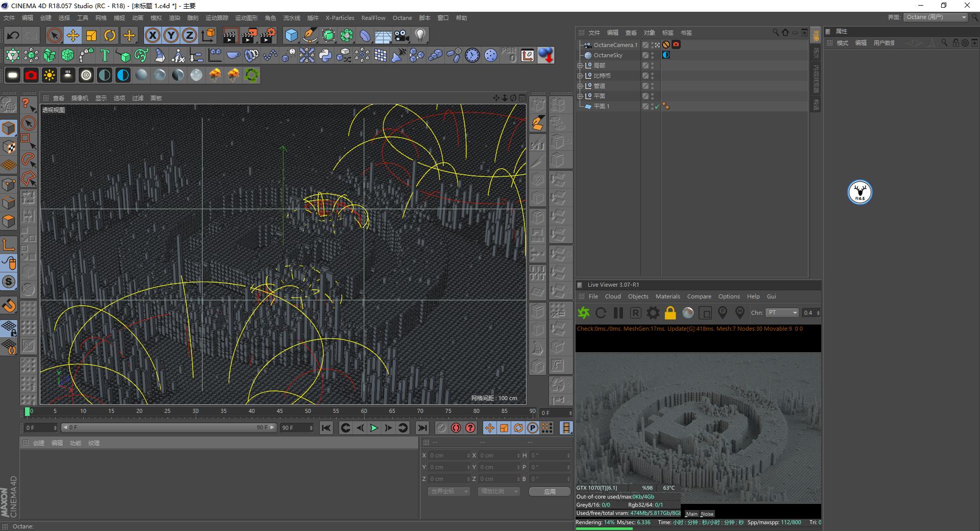Click the Undo arrow icon
Image resolution: width=980 pixels, height=531 pixels.
click(13, 35)
